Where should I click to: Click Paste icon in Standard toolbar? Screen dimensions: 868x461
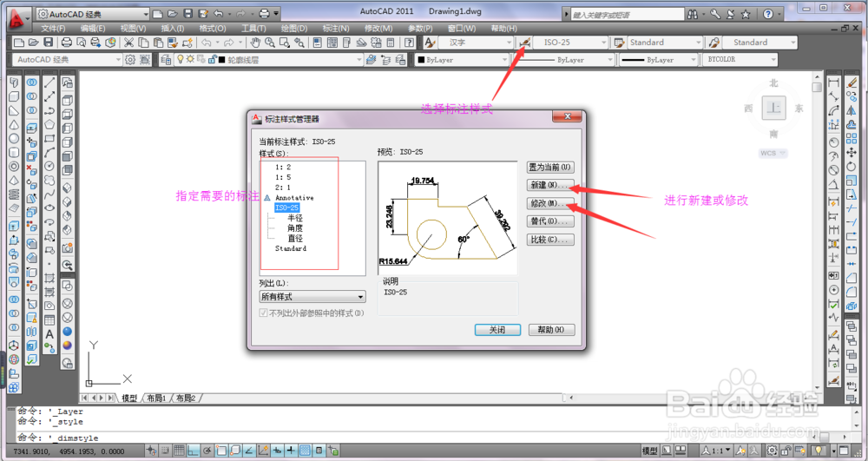click(x=158, y=42)
